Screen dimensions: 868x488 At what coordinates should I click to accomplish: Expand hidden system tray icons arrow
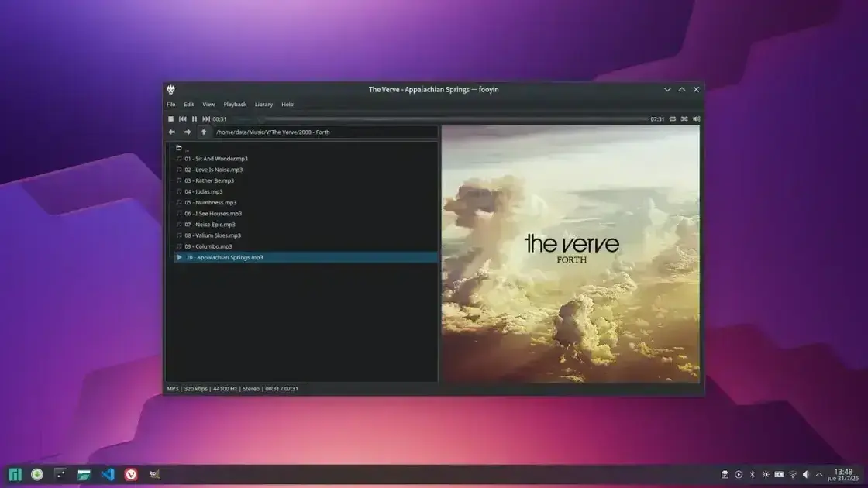(x=819, y=474)
